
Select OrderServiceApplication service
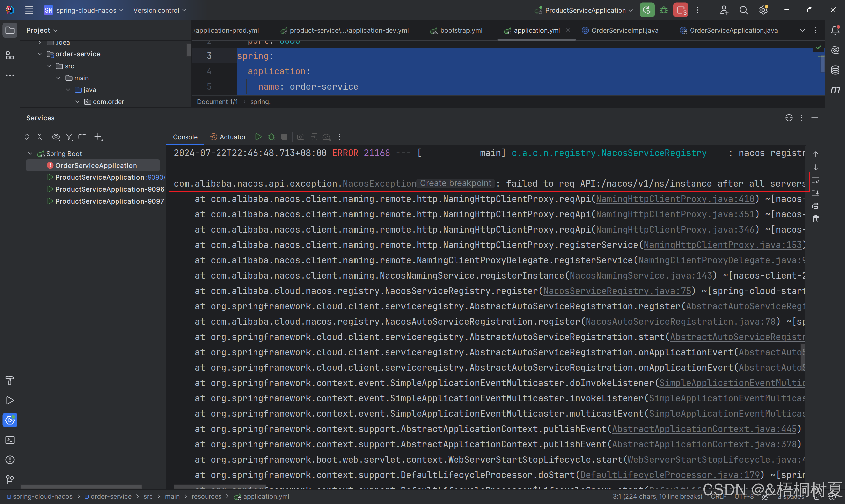[x=93, y=165]
